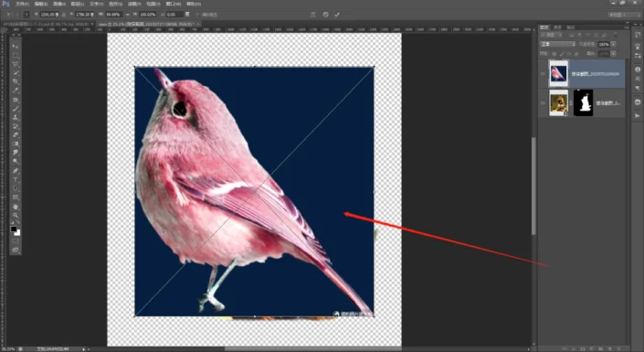
Task: Select the Rectangle shape tool
Action: click(16, 197)
